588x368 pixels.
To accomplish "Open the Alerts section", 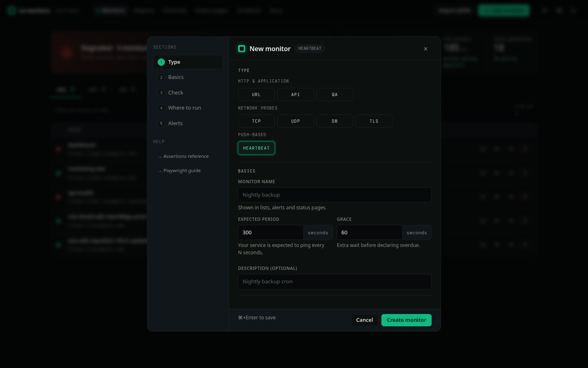I will 188,123.
